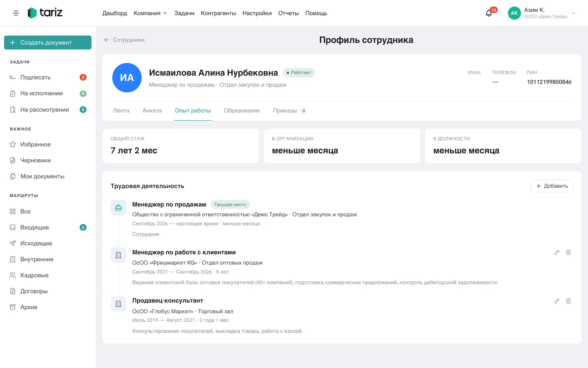Open Избранное in sidebar
588x368 pixels.
point(48,144)
